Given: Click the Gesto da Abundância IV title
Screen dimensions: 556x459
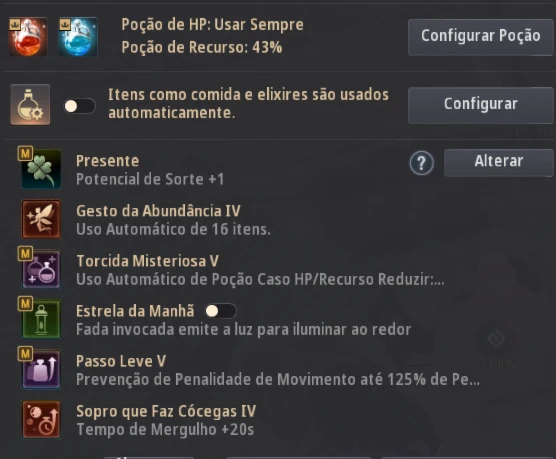Looking at the screenshot, I should [158, 211].
